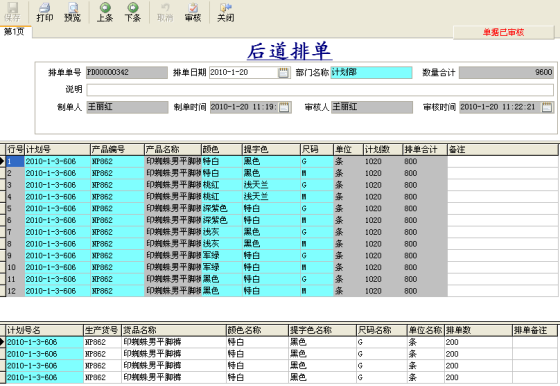Select row 12 color cell 黑色
The image size is (560, 386).
coord(222,291)
